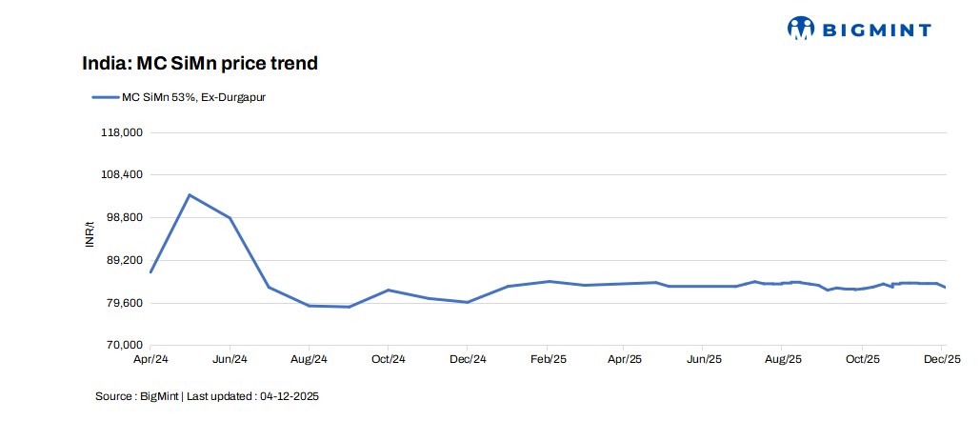Click the INR/t axis unit label
Image resolution: width=980 pixels, height=441 pixels.
90,234
